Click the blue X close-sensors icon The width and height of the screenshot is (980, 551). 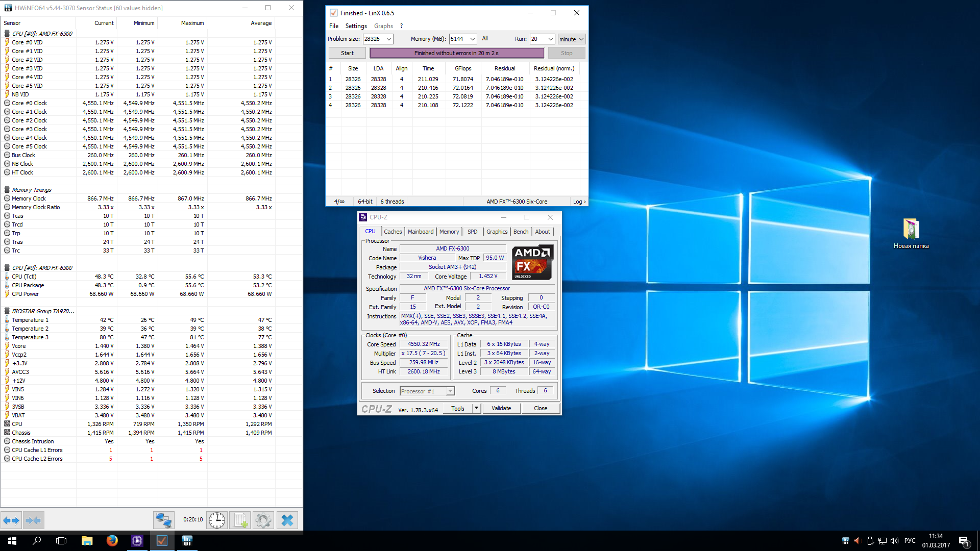pos(287,520)
